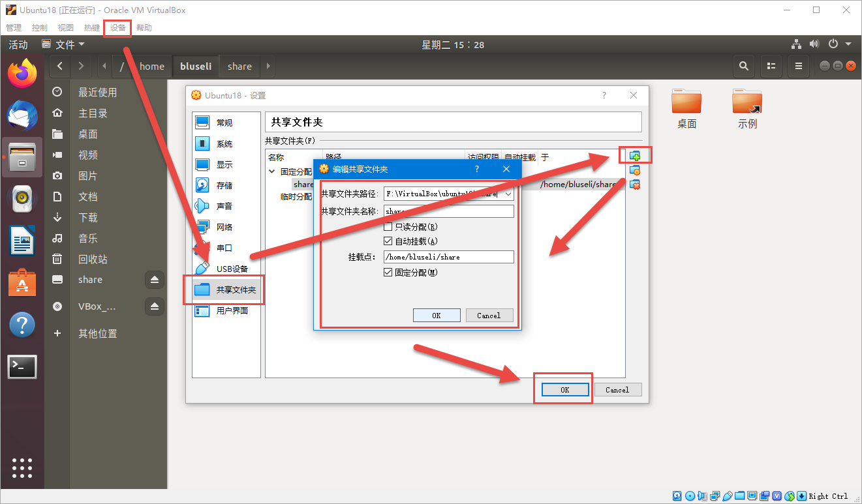Select the USB设备 settings category
Image resolution: width=862 pixels, height=504 pixels.
(x=226, y=269)
